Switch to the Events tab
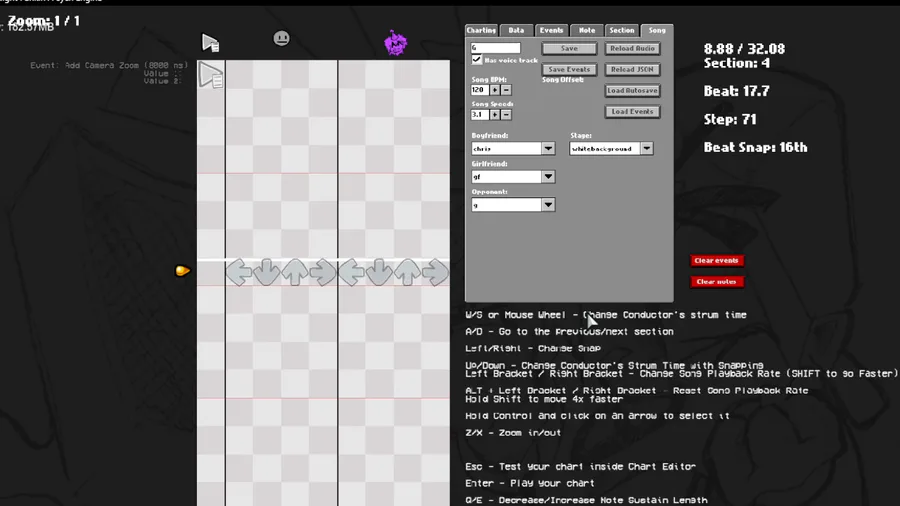 551,30
